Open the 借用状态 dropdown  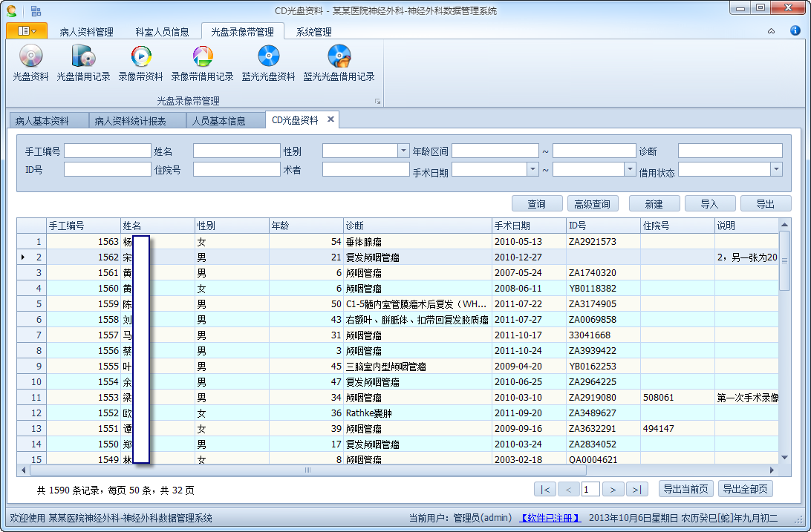(x=776, y=169)
